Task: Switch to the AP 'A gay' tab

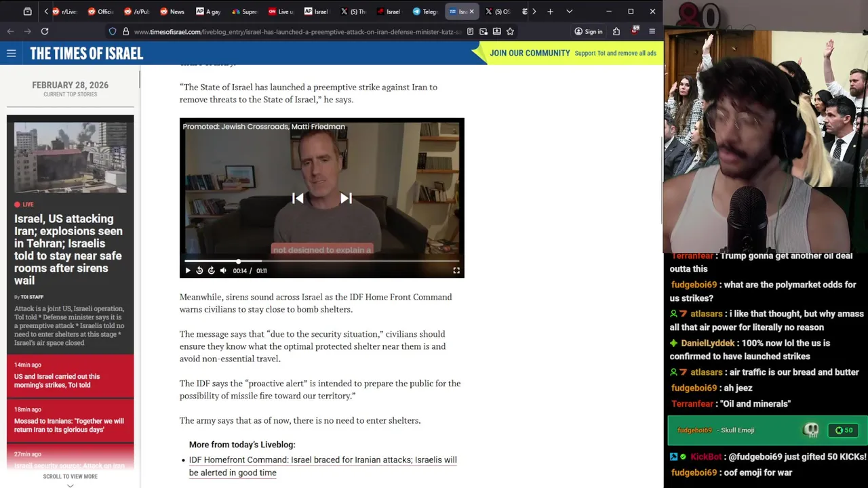Action: click(x=208, y=12)
